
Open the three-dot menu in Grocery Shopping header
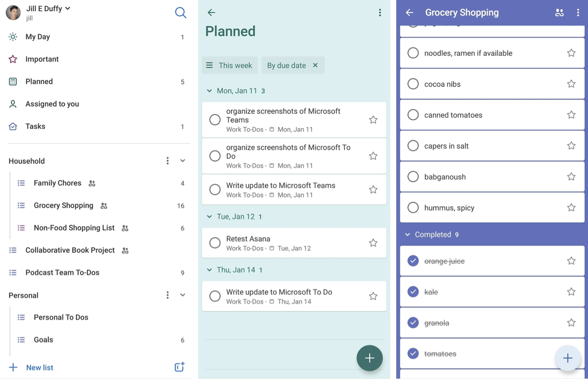click(x=578, y=13)
